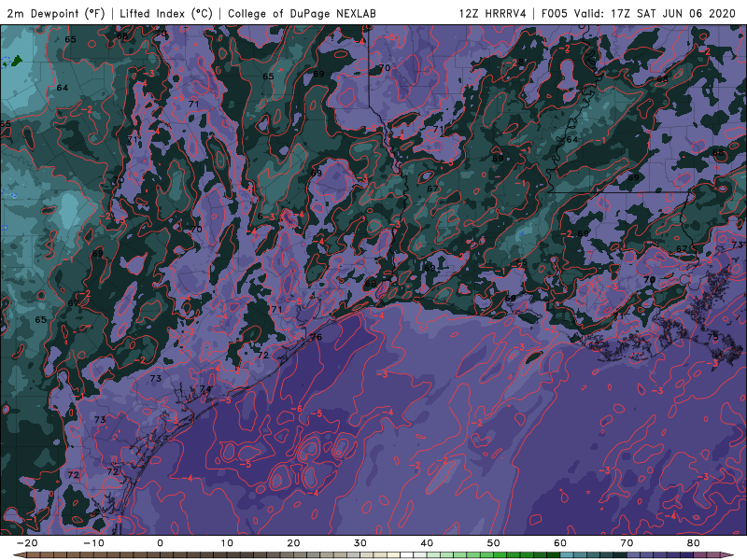Click the 60 tick label on the color scale
The height and width of the screenshot is (560, 747).
point(560,543)
